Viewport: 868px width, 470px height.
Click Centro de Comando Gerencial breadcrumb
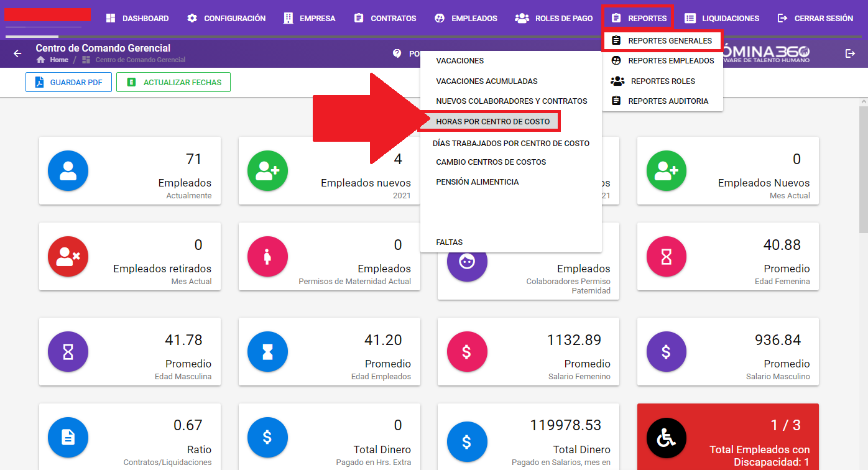pos(141,60)
